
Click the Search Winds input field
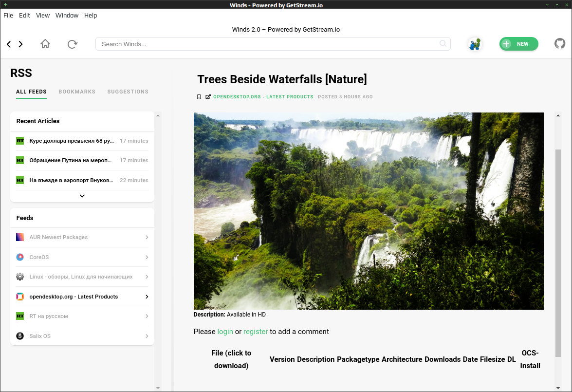273,44
